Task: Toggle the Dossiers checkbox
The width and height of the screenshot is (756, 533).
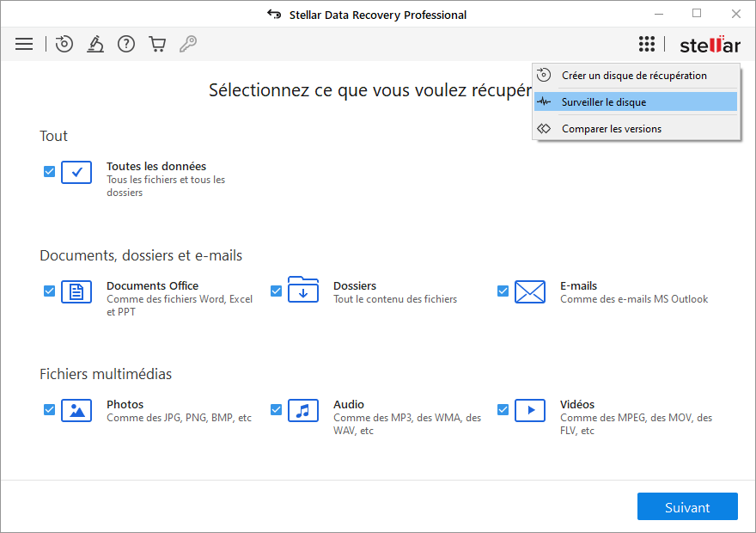Action: coord(277,291)
